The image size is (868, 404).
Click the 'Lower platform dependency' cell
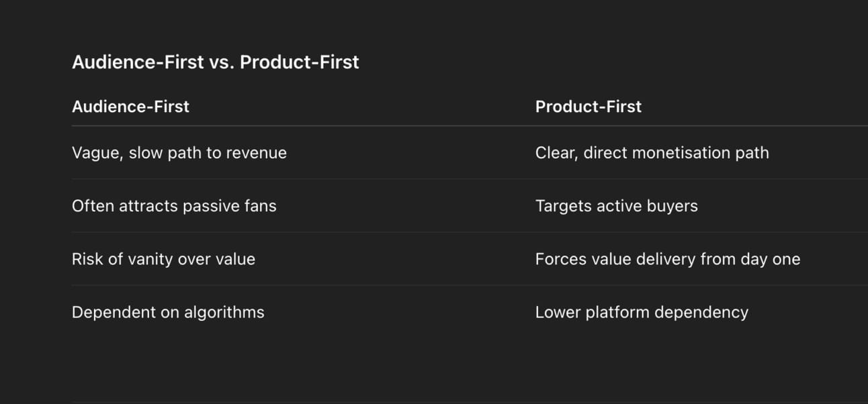(x=641, y=312)
